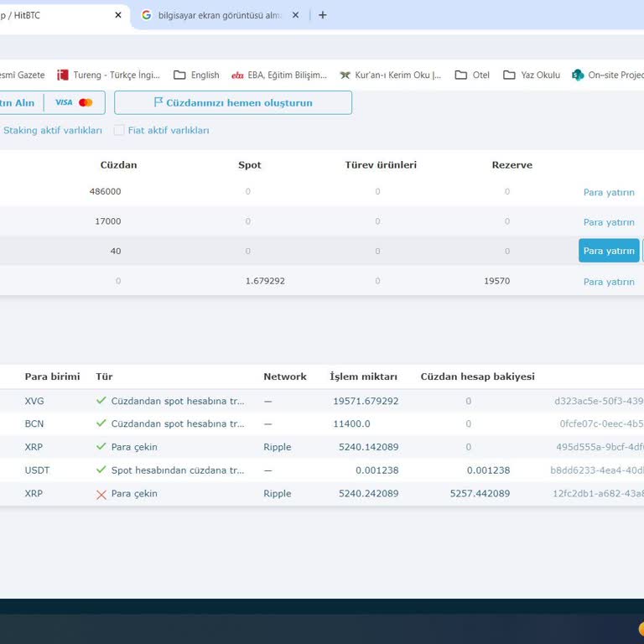
Task: Enable the Fiat aktif varlıkları checkbox
Action: (119, 130)
